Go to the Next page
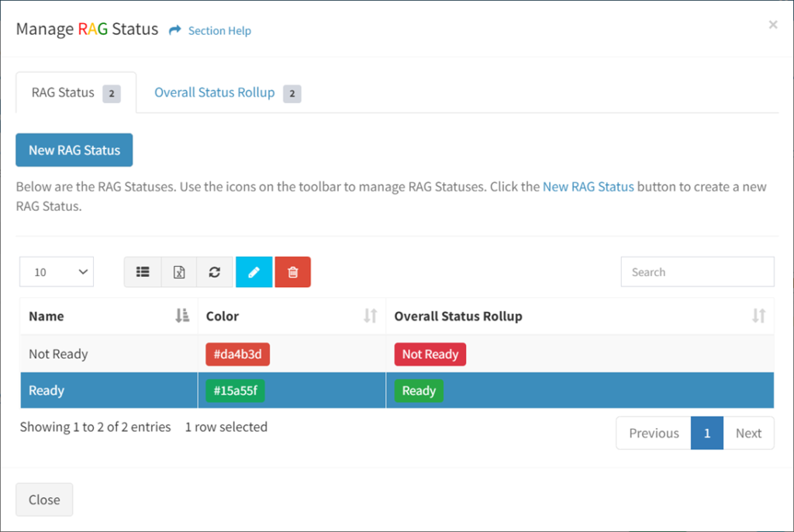Screen dimensions: 794x532 tap(748, 433)
